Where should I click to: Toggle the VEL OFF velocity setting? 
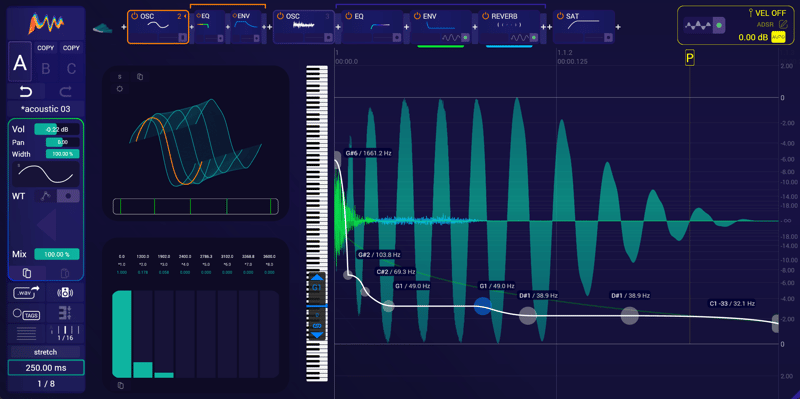766,14
